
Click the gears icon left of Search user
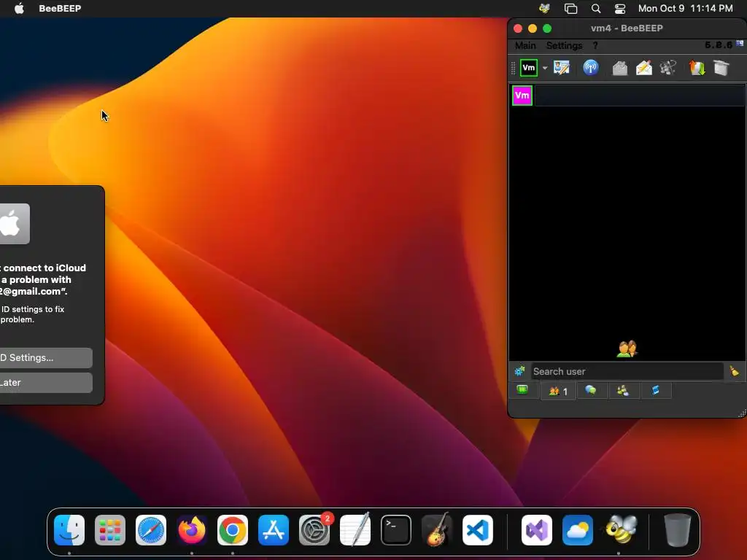click(x=519, y=371)
